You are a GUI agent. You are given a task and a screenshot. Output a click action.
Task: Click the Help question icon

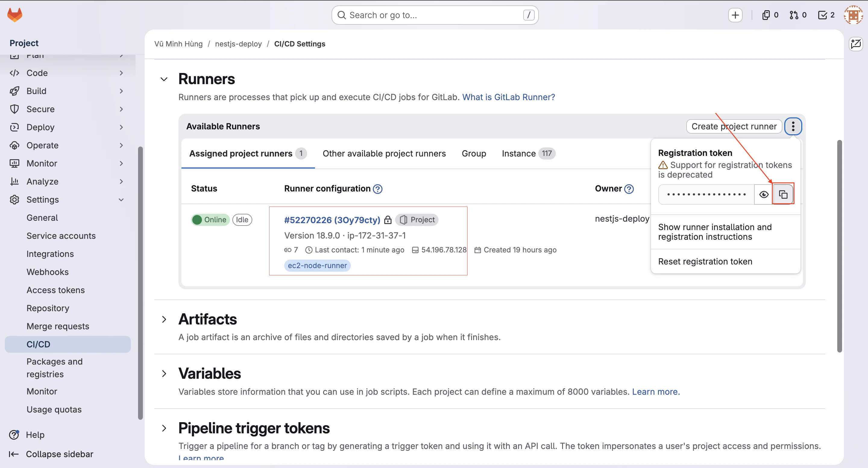pos(14,435)
